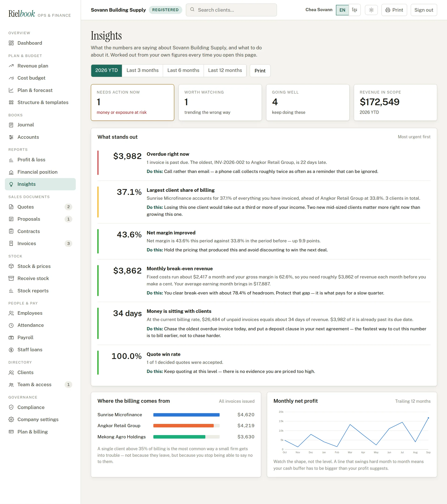Open Dashboard from the sidebar icon
447x504 pixels.
point(11,43)
